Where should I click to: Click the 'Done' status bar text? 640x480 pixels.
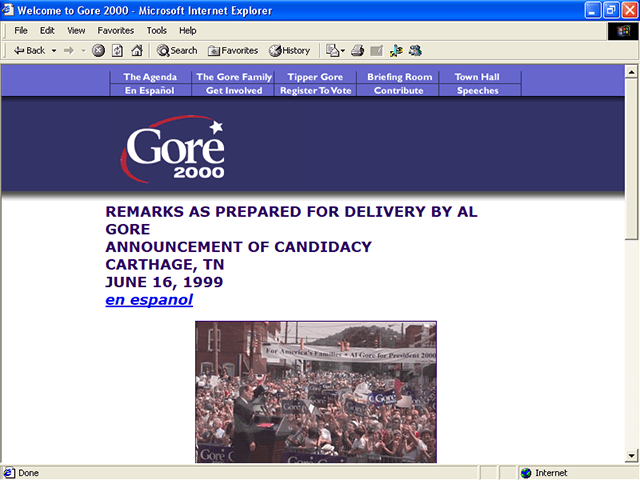tap(29, 473)
